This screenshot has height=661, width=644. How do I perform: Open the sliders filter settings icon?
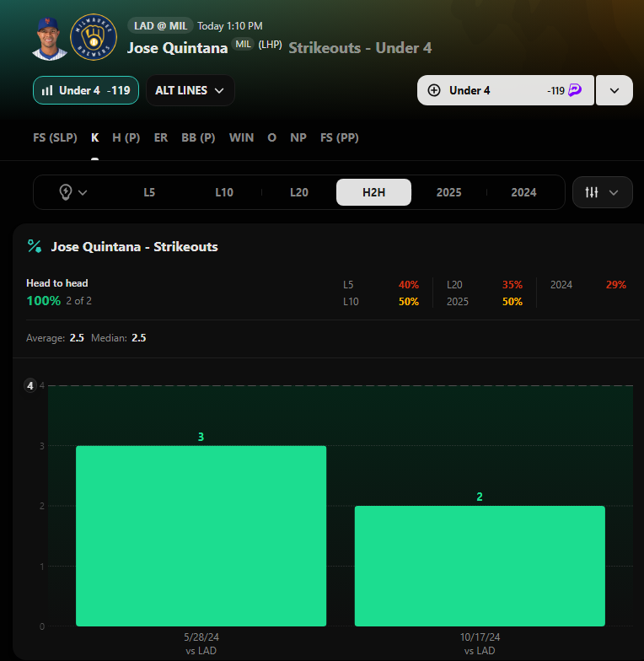click(592, 192)
